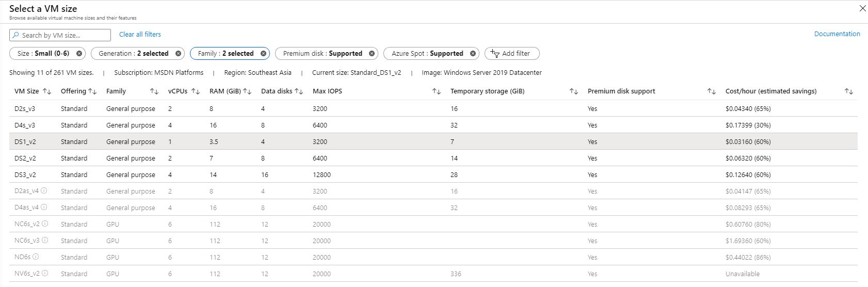The width and height of the screenshot is (868, 287).
Task: Click the Add filter button
Action: (x=511, y=54)
